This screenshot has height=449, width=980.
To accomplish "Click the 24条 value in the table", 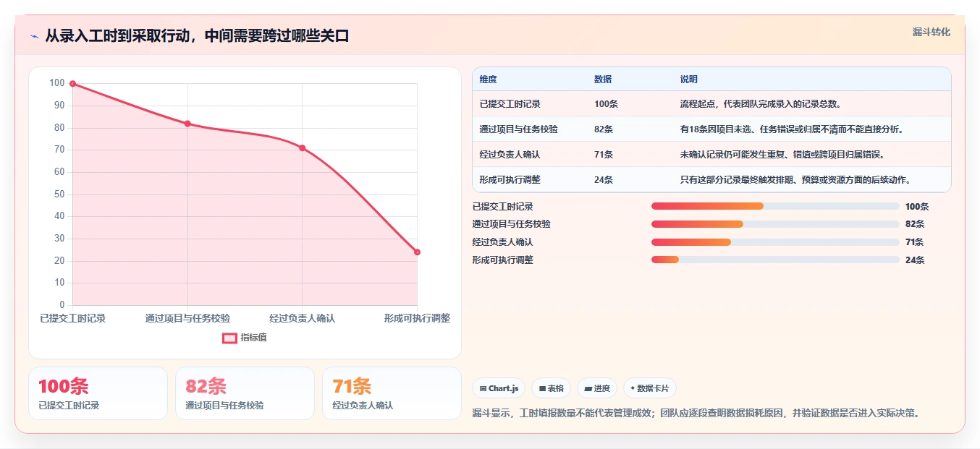I will tap(604, 180).
